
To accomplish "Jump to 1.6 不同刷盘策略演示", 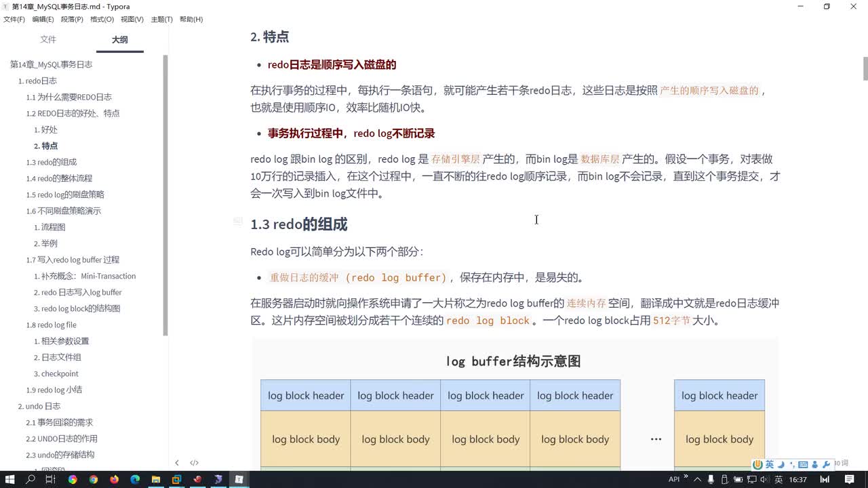I will 63,211.
